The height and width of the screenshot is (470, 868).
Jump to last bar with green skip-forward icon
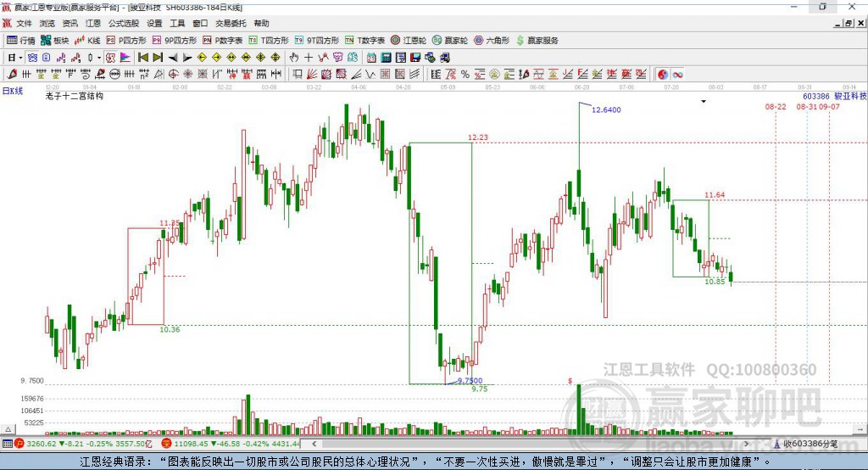[158, 58]
